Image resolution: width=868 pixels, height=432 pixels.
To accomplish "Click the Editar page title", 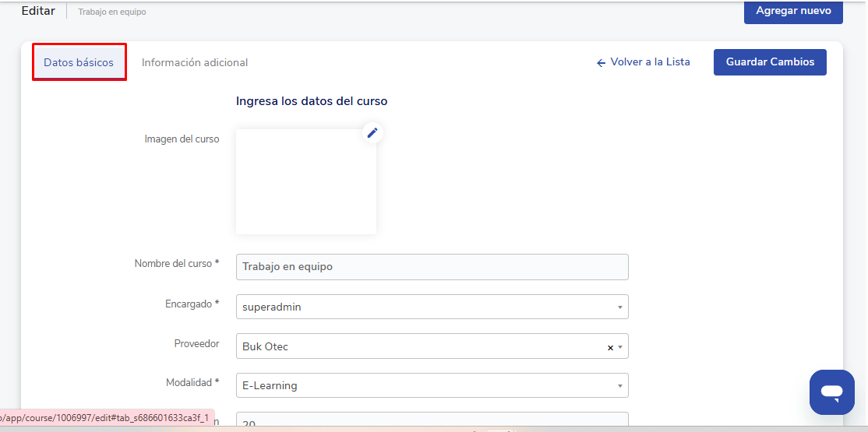I will click(x=38, y=11).
